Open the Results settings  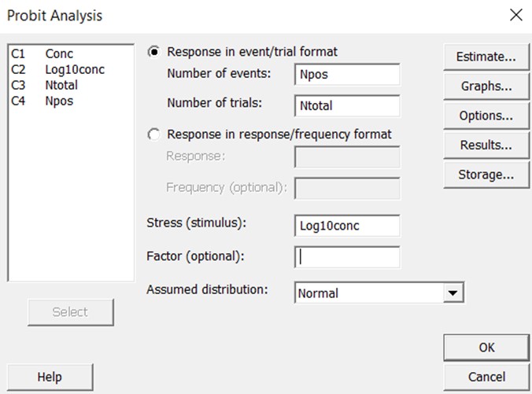[x=486, y=145]
